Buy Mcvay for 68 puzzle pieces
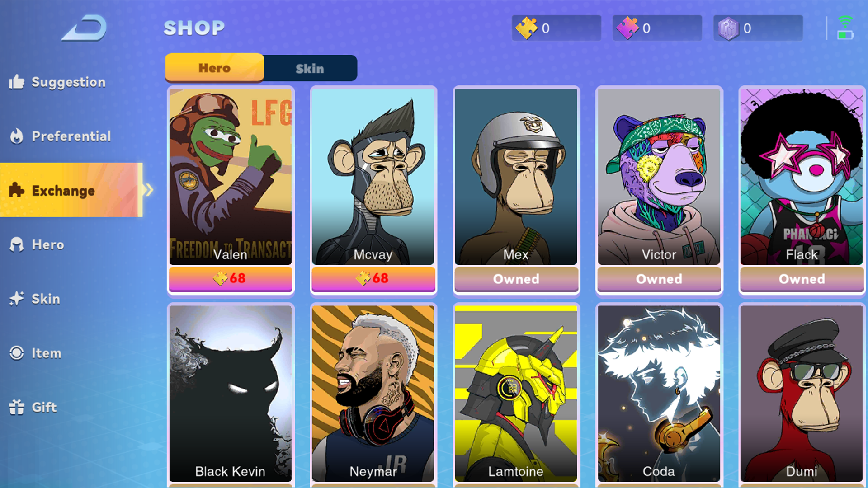This screenshot has height=488, width=868. click(373, 278)
